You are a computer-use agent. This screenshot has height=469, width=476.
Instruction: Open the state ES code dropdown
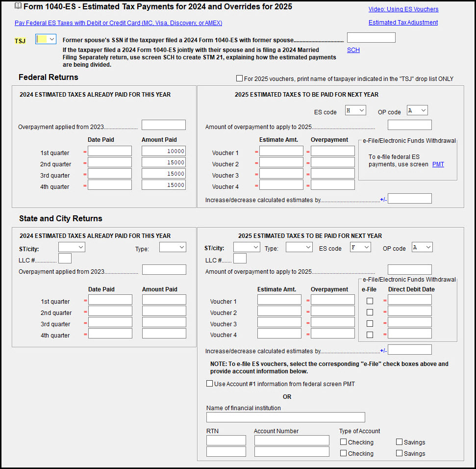tap(360, 247)
